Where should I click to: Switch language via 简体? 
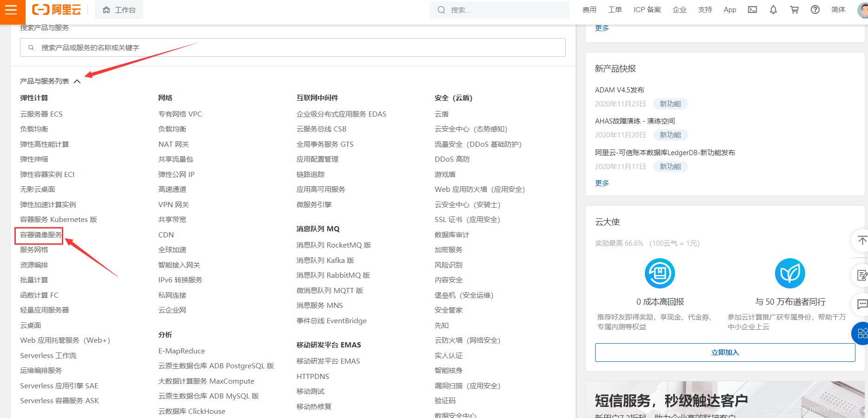[838, 10]
